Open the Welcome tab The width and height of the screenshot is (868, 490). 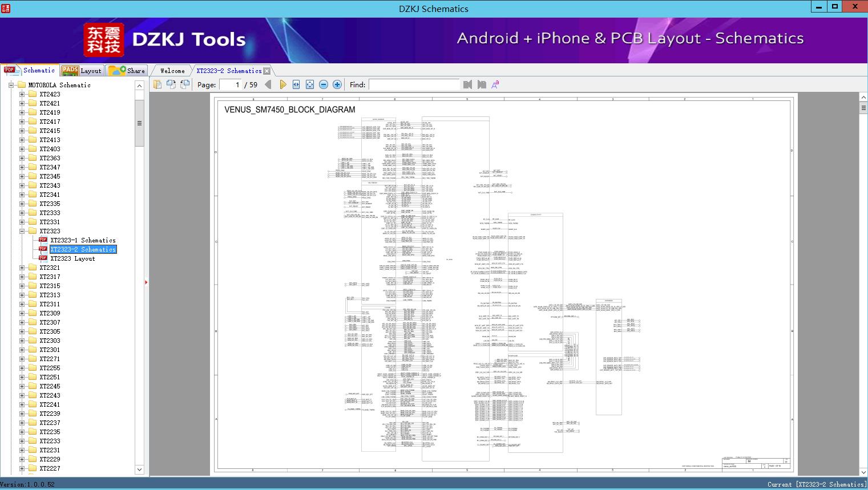tap(172, 71)
